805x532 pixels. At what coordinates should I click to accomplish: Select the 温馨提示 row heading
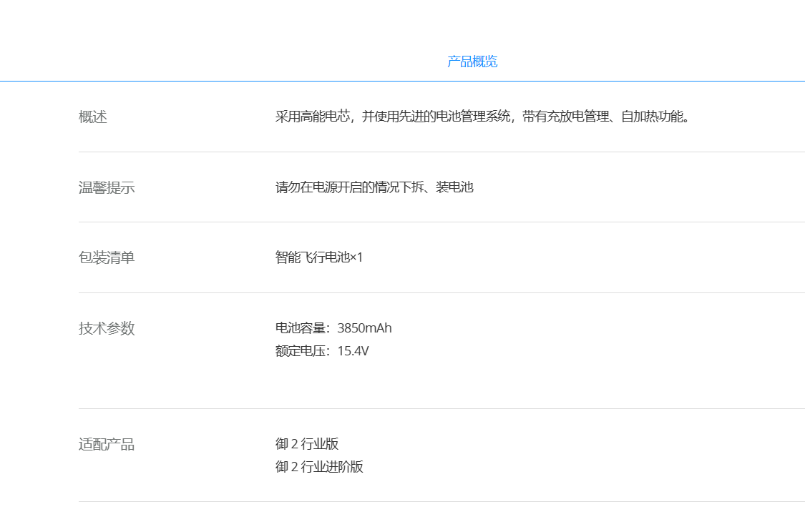(107, 188)
